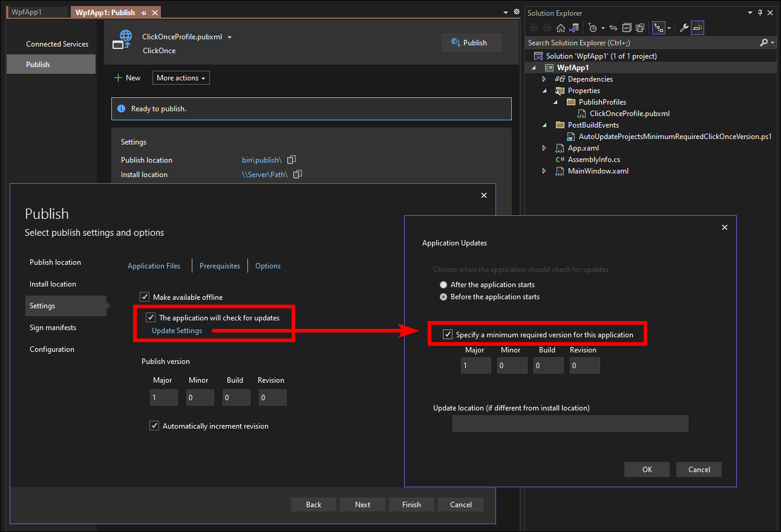The height and width of the screenshot is (532, 781).
Task: Select Before the application starts radio button
Action: (444, 297)
